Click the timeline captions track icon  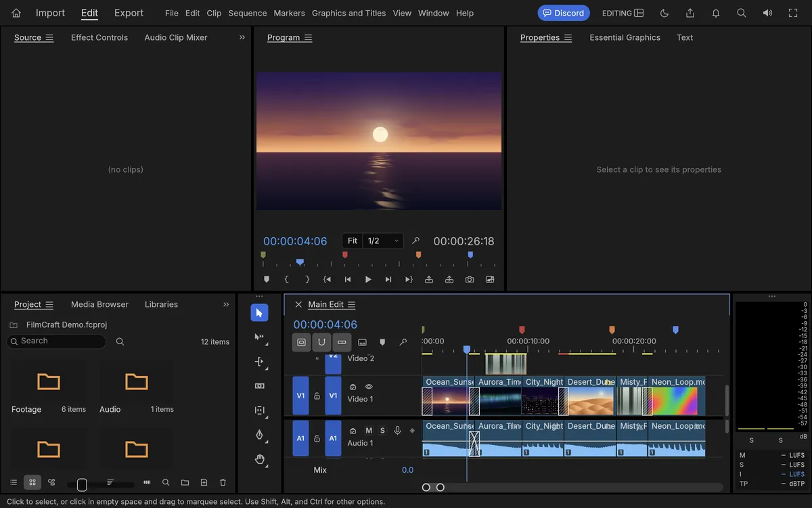(x=362, y=342)
